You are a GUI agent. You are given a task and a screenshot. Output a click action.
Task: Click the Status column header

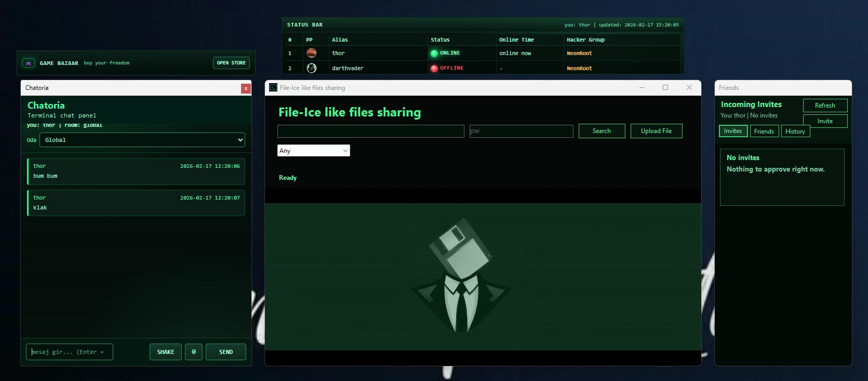coord(440,40)
